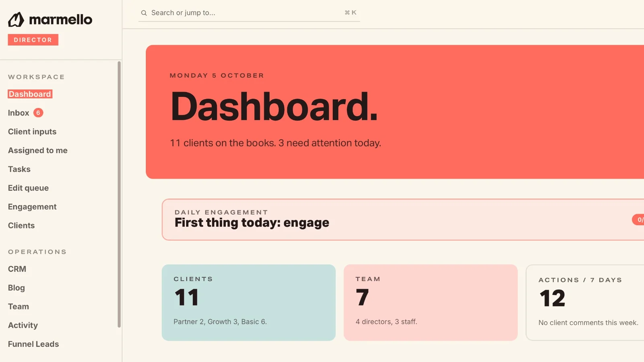The height and width of the screenshot is (362, 644).
Task: Focus the Search or jump to field
Action: pyautogui.click(x=249, y=13)
